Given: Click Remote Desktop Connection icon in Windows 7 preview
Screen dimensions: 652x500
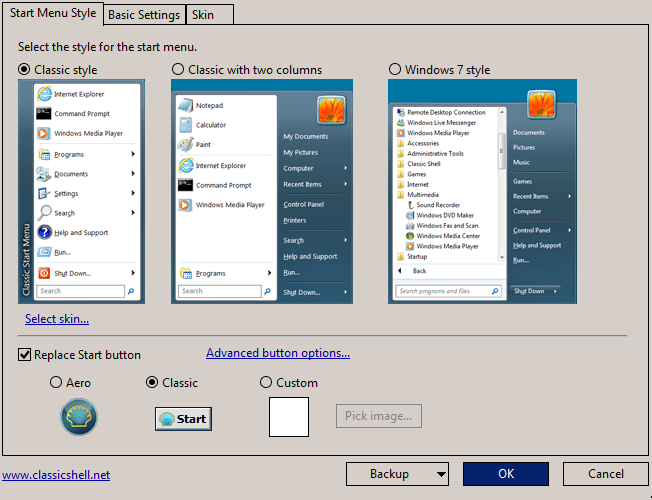Looking at the screenshot, I should (x=401, y=112).
